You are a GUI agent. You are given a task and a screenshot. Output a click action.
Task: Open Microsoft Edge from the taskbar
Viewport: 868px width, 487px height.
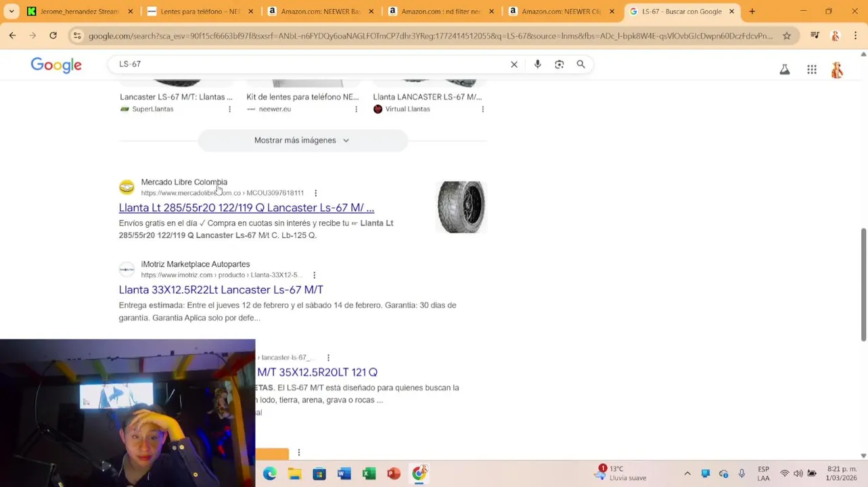pos(269,473)
